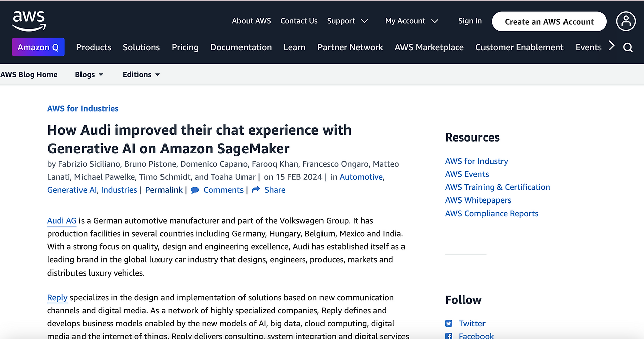Follow the AWS for Industries link

click(x=83, y=108)
